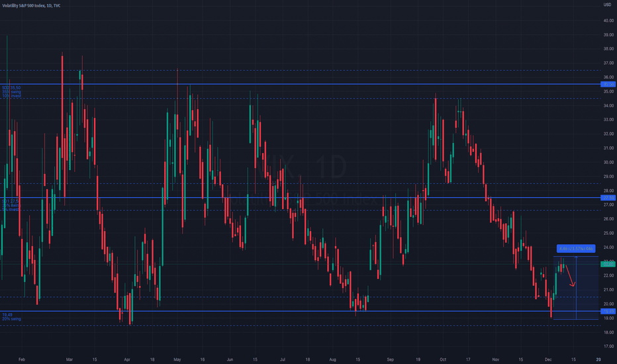Viewport: 617px width, 364px height.
Task: Click the 28.00 price axis label
Action: click(608, 191)
